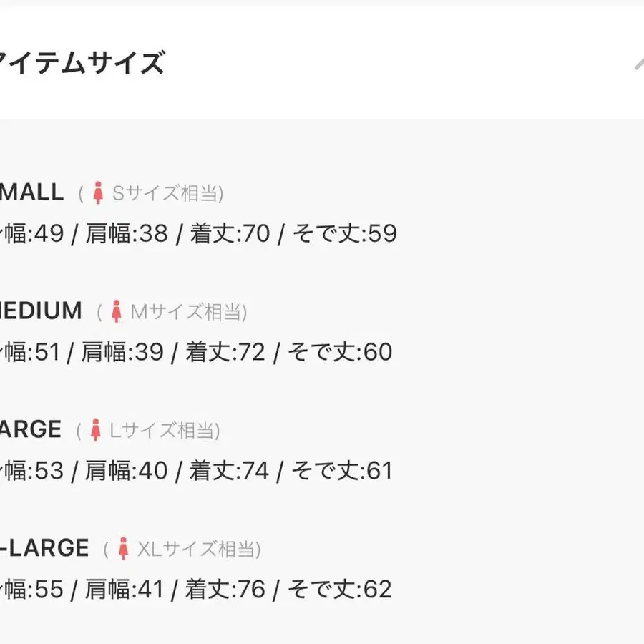Click the Lサイズ相当 text
644x644 pixels.
(164, 431)
